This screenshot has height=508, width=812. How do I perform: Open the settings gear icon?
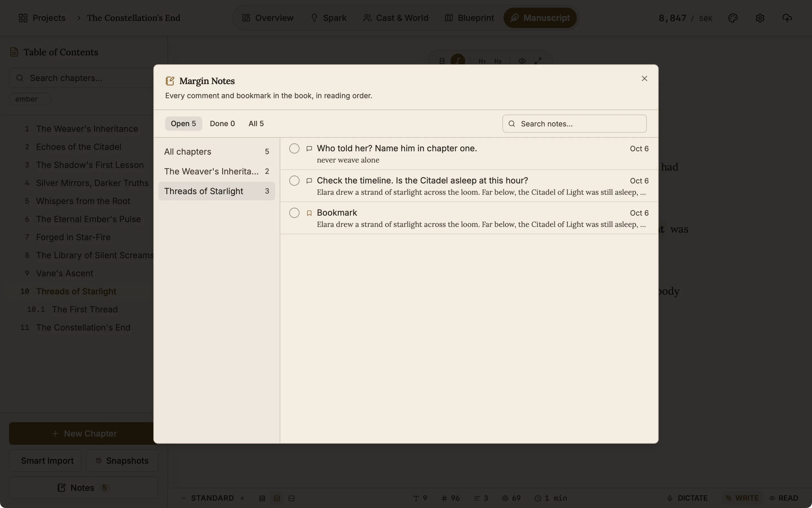click(x=760, y=18)
